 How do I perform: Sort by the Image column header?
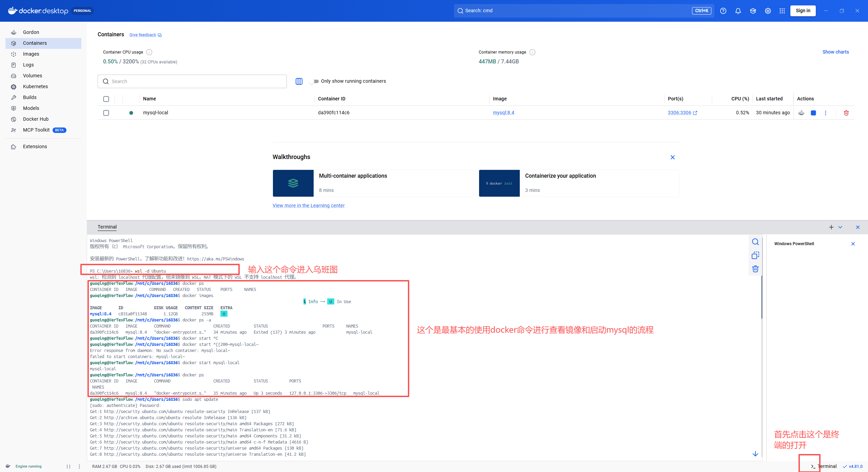click(500, 99)
